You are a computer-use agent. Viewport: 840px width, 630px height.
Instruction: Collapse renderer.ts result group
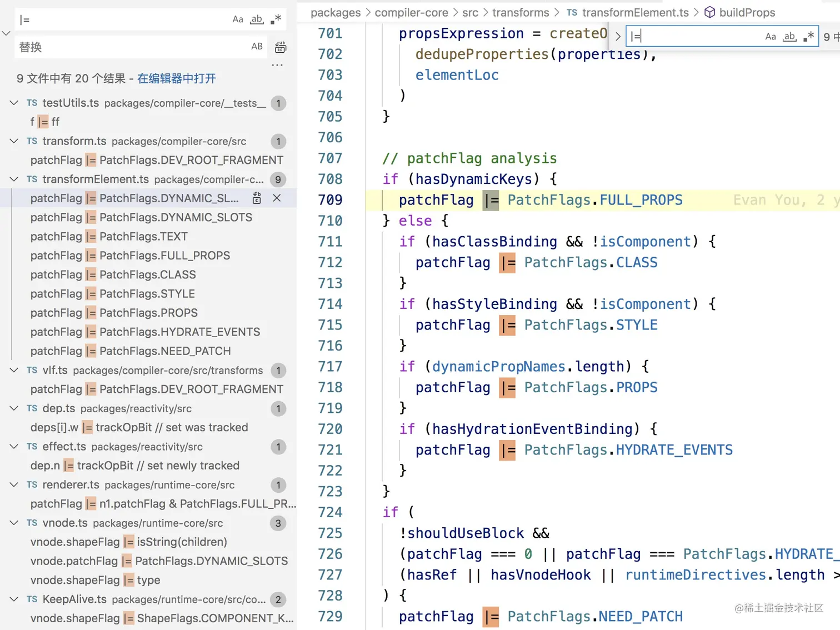(14, 484)
